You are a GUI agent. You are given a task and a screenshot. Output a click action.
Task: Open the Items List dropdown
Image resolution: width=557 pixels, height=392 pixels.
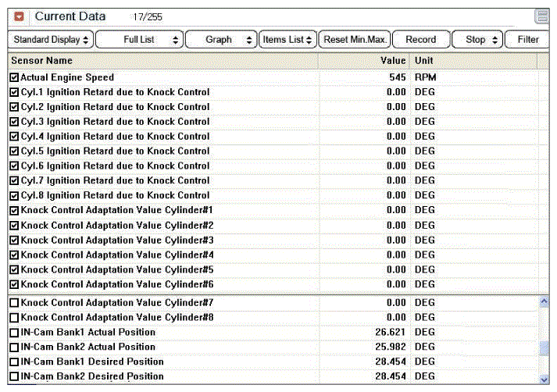pos(287,39)
